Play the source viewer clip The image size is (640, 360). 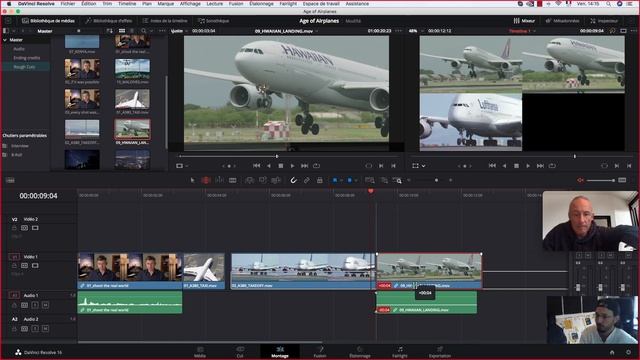point(292,166)
